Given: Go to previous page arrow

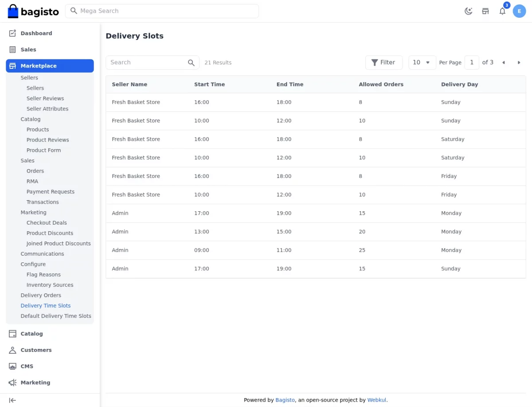Looking at the screenshot, I should point(503,63).
